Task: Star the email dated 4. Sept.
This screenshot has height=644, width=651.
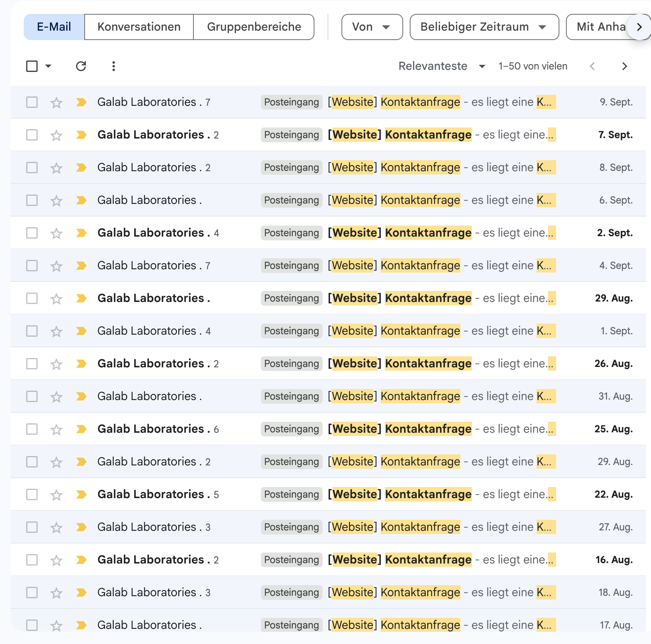Action: pos(56,266)
